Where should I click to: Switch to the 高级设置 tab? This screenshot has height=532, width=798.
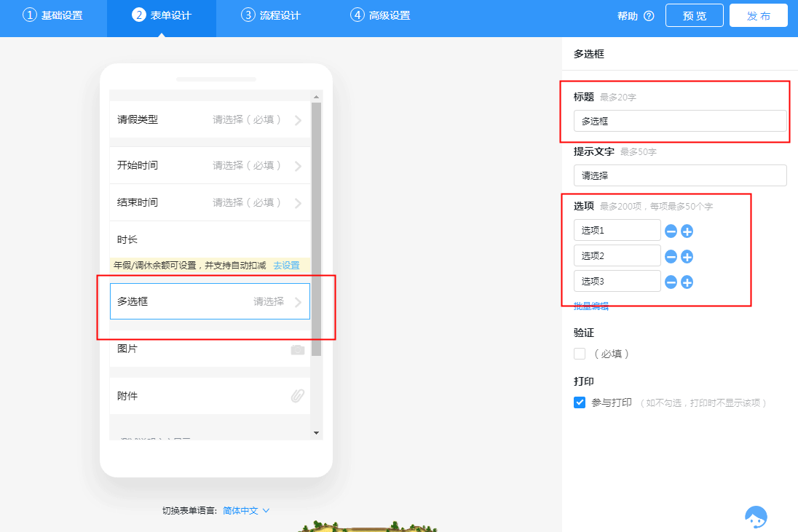(x=380, y=15)
